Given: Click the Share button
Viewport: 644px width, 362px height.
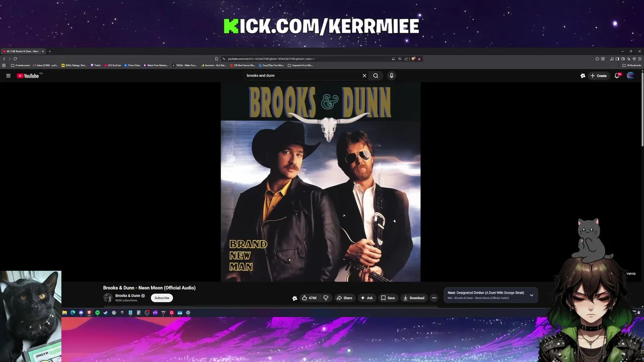Looking at the screenshot, I should pos(345,298).
